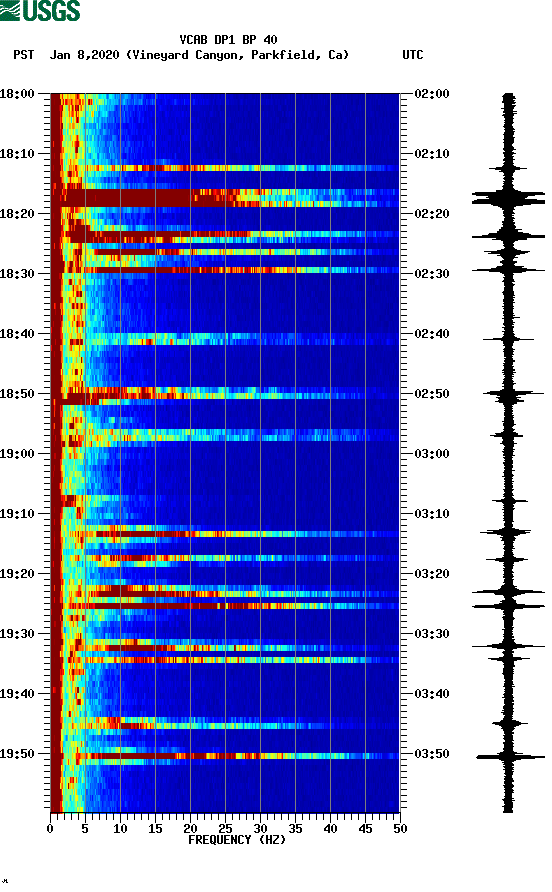Click the 19:50 PST time label
552x892 pixels.
[17, 754]
